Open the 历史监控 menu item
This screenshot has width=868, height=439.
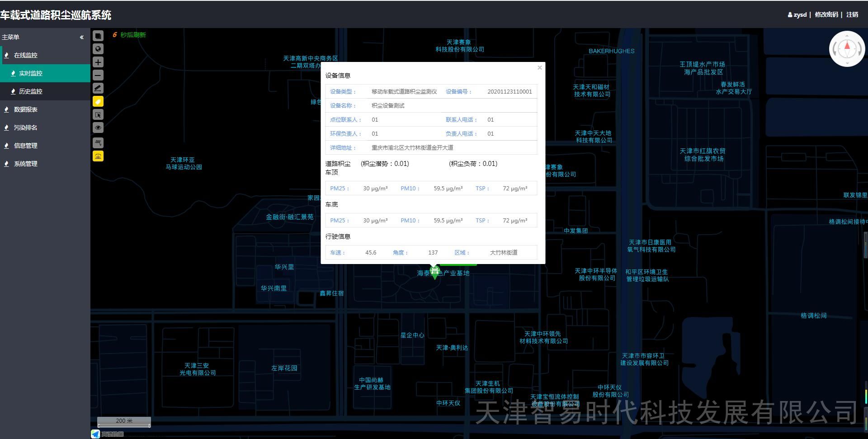31,91
